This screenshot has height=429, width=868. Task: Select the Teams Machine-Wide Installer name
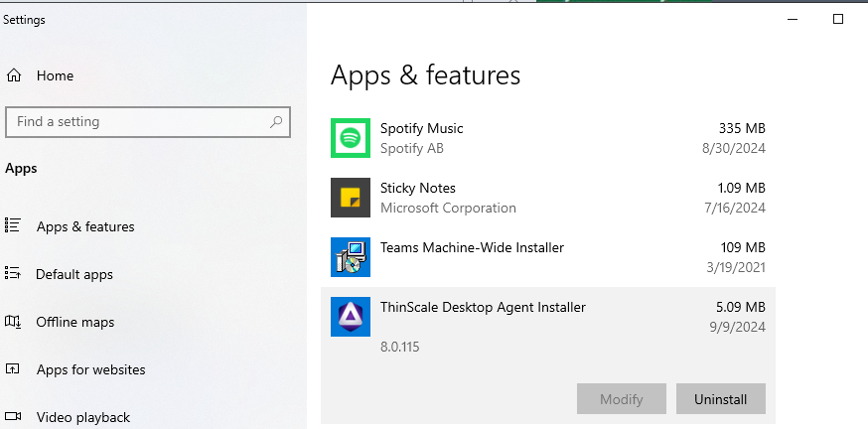472,247
